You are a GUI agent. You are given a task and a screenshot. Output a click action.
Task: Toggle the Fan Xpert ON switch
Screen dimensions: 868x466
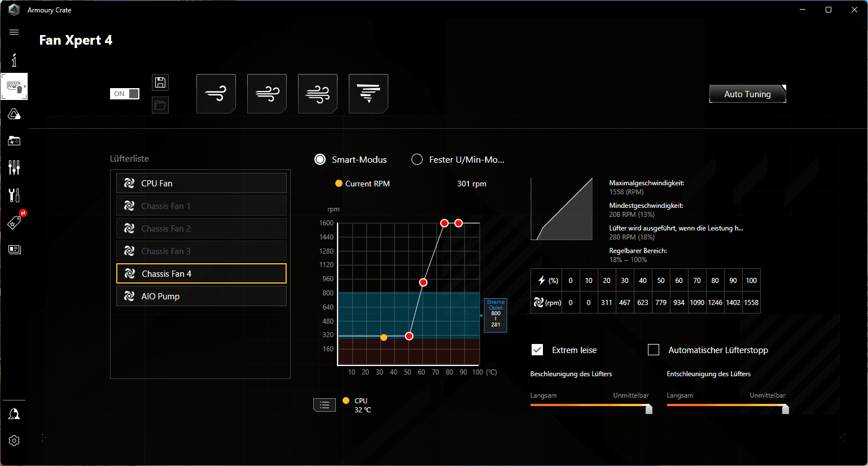(x=125, y=94)
